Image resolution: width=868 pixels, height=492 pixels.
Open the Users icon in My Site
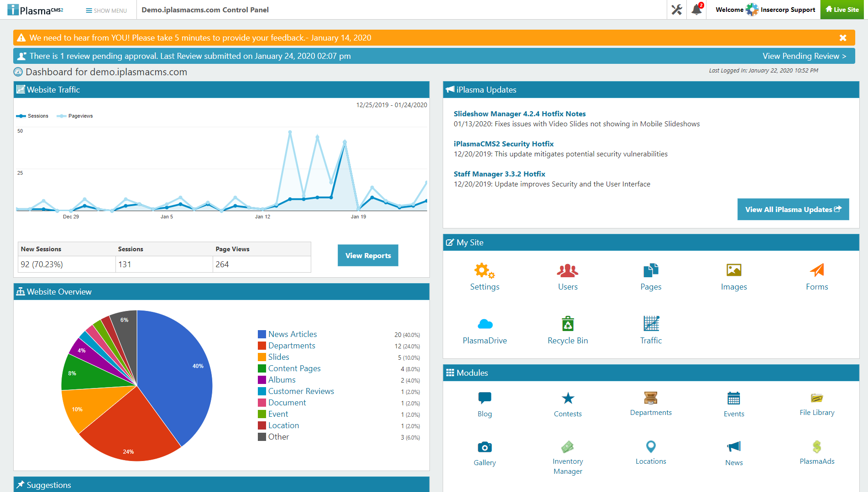pos(567,271)
